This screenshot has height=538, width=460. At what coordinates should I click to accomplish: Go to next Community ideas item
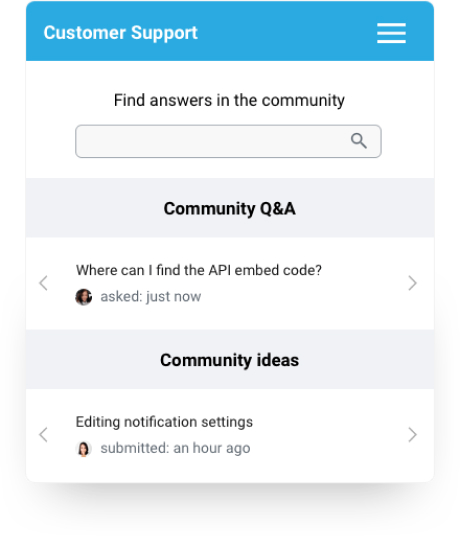[x=412, y=435]
